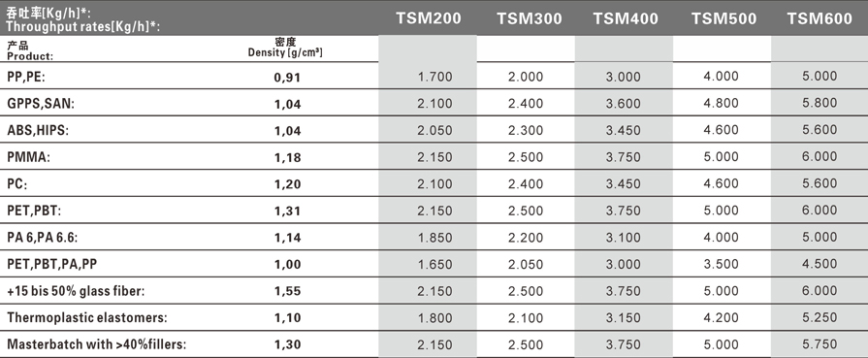Click the PP,PE TSM200 value 1.700
This screenshot has height=358, width=868.
435,77
